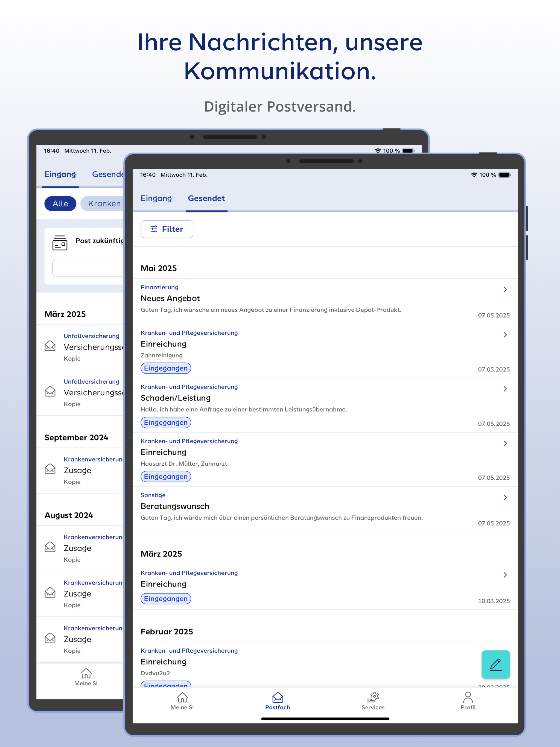The image size is (560, 747).
Task: Click the Mai 2025 section header
Action: tap(158, 268)
